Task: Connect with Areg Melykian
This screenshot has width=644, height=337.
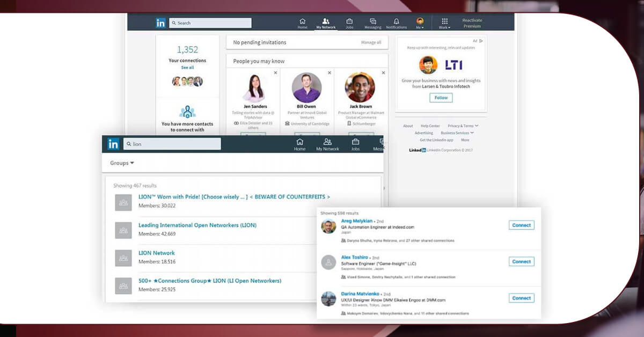Action: 521,225
